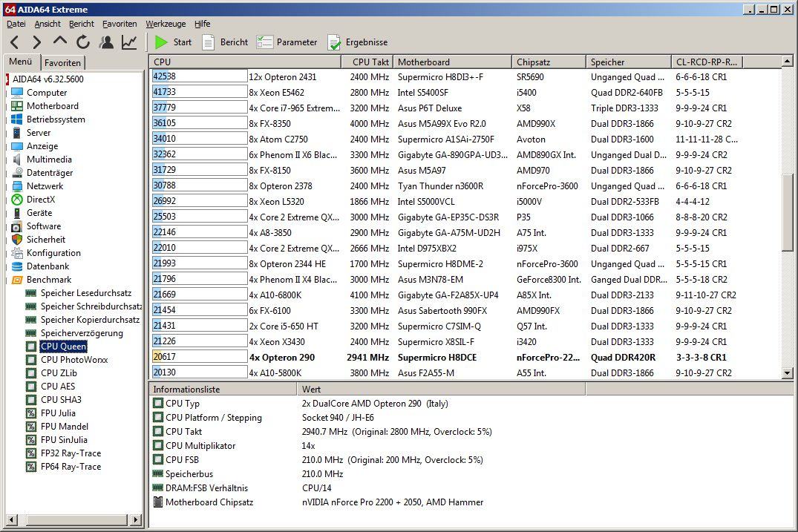Click the Betriebssystem Windows icon

coord(17,119)
